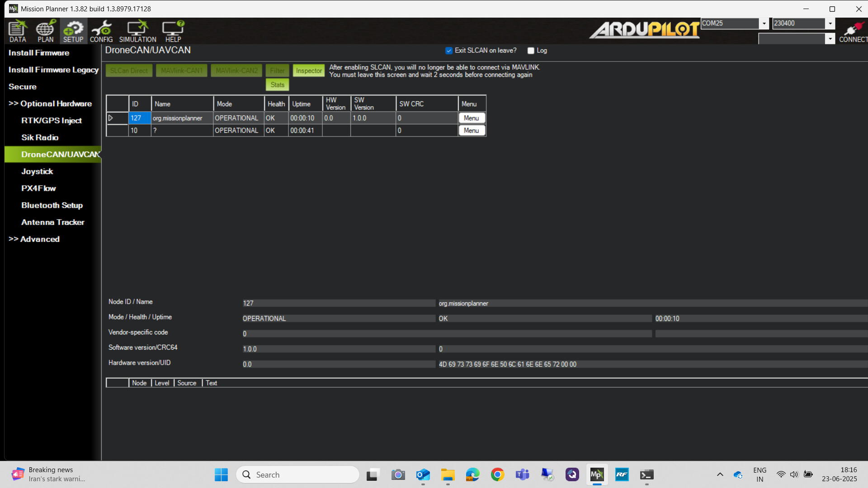Viewport: 868px width, 488px height.
Task: Uncheck Exit SLCAN on leave checkbox
Action: 449,51
